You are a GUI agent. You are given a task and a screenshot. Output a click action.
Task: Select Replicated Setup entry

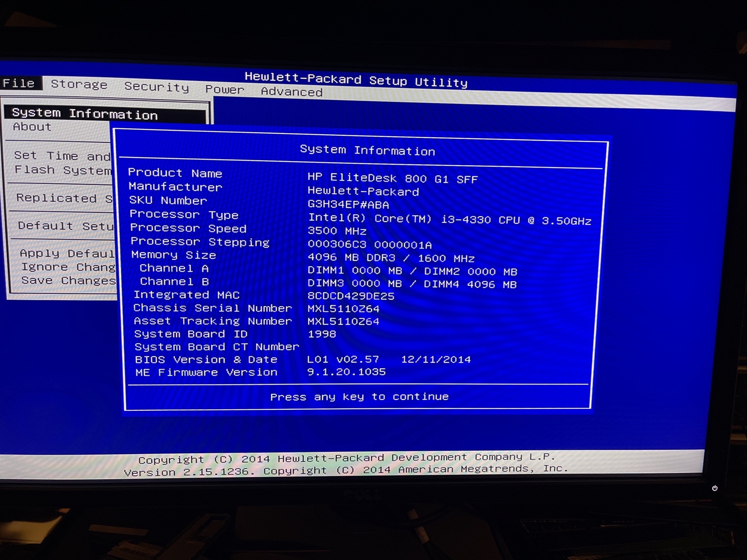pos(64,198)
